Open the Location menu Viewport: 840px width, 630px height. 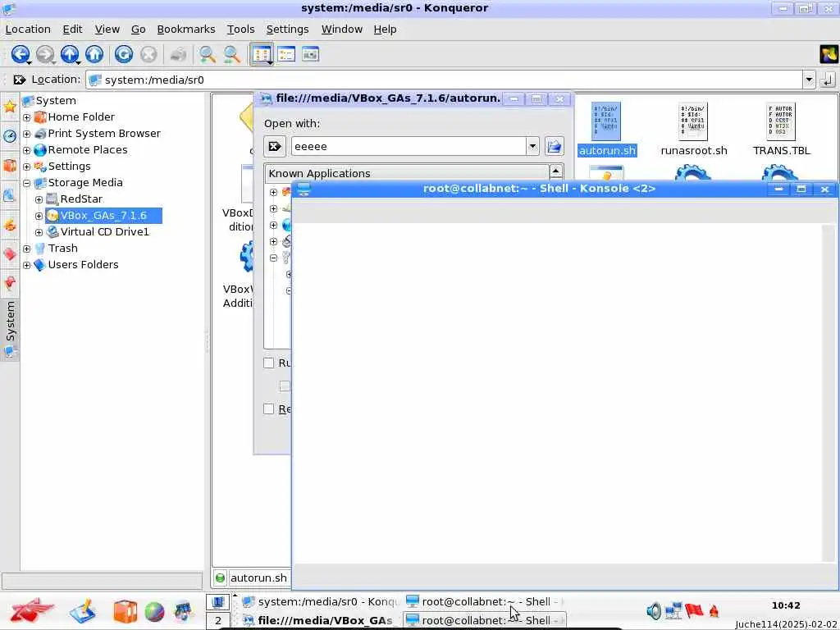(28, 29)
